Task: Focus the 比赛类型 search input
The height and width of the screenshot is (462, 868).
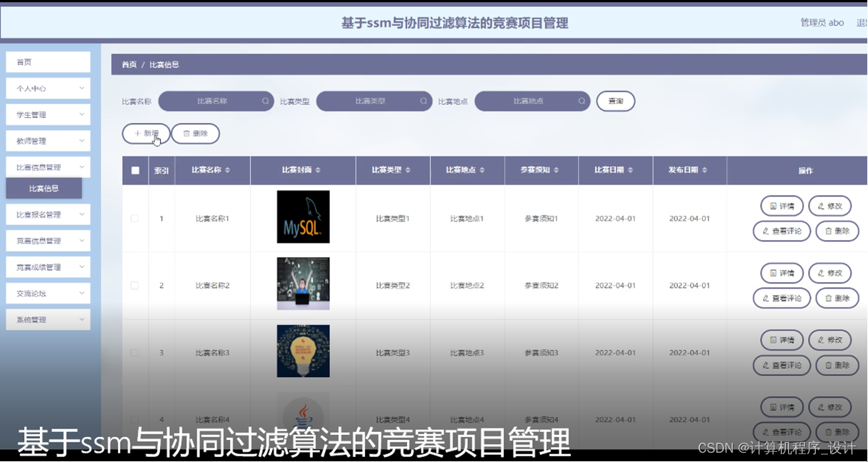Action: (x=374, y=101)
